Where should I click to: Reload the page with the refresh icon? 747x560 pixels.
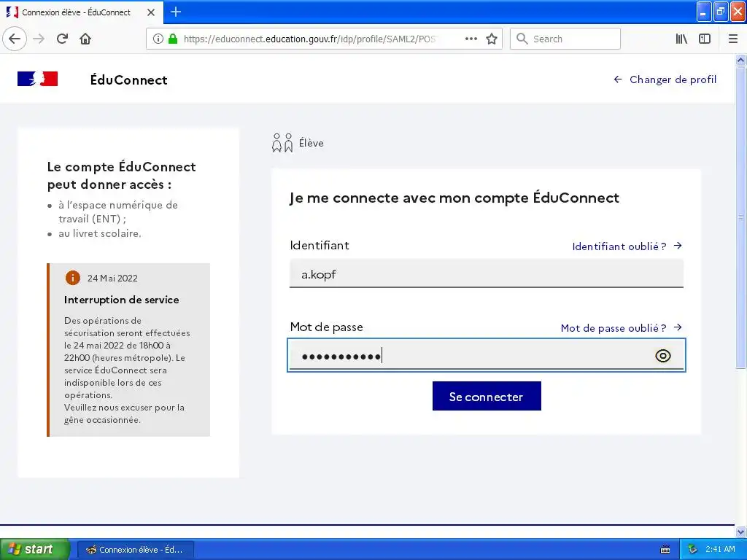(62, 39)
